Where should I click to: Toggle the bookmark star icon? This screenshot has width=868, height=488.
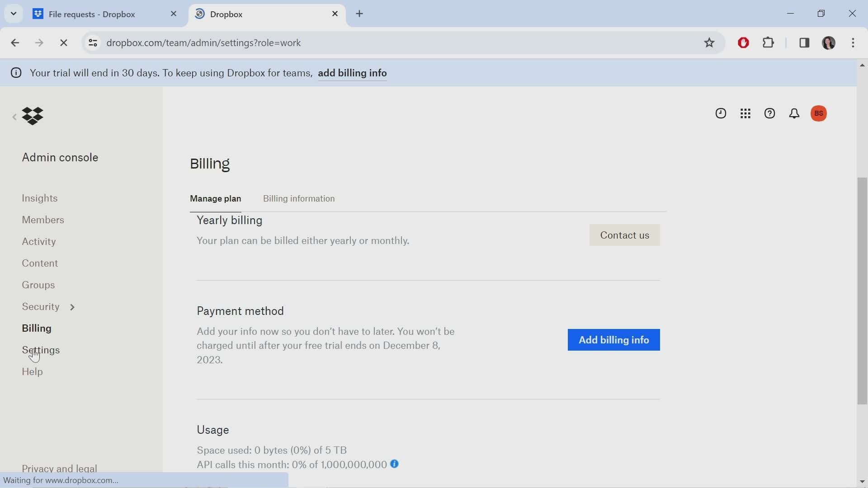709,42
